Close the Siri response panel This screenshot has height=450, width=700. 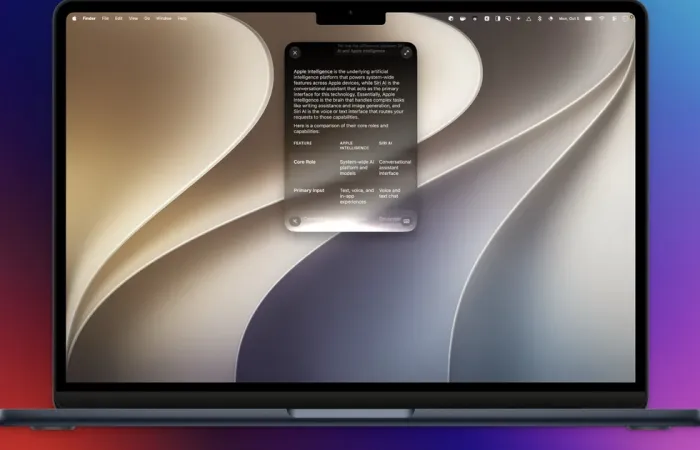[x=295, y=53]
